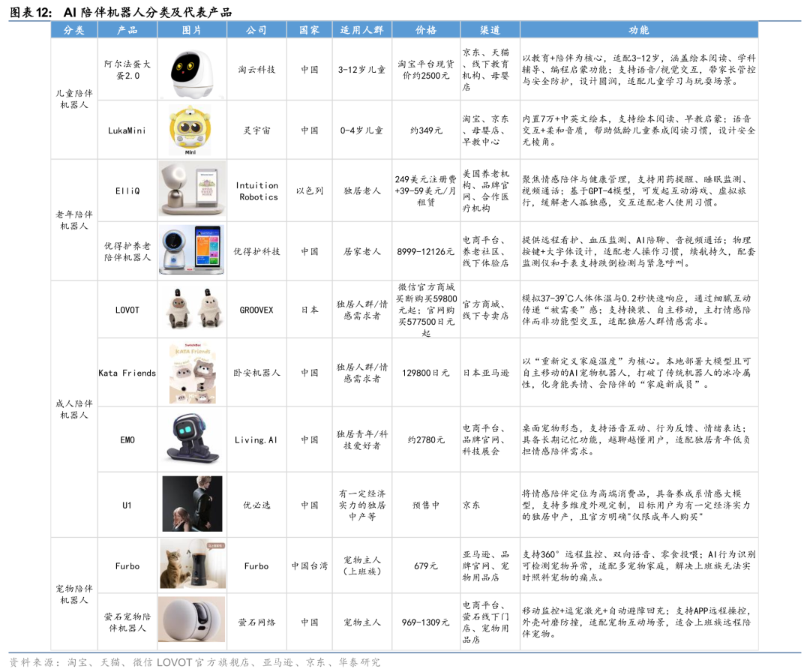Click the country cell 中国台湾
810x672 pixels.
tap(310, 566)
